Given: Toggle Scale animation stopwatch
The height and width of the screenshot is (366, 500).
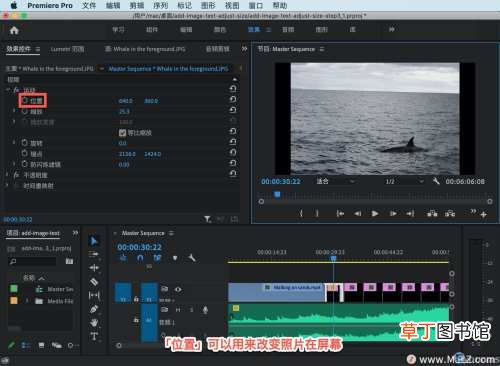Looking at the screenshot, I should 25,111.
